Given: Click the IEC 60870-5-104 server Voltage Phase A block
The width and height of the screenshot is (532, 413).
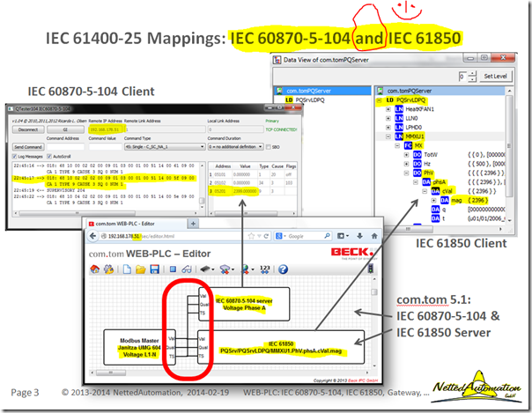Looking at the screenshot, I should tap(244, 304).
